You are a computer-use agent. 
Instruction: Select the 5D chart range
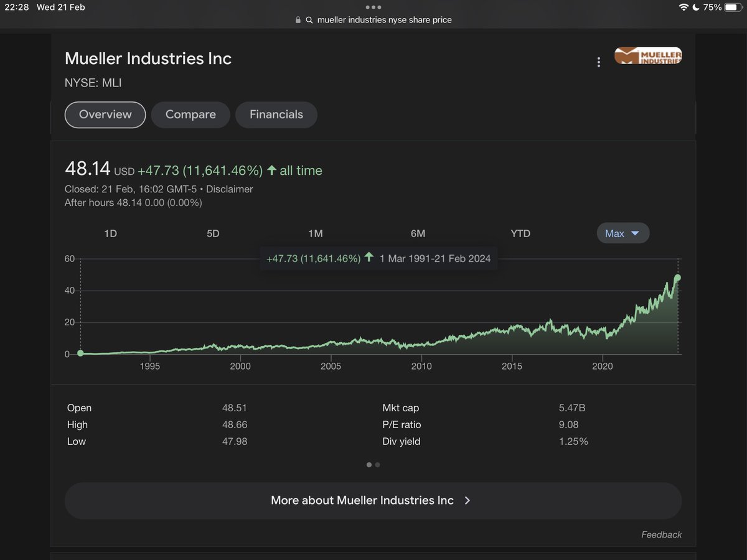click(x=213, y=233)
